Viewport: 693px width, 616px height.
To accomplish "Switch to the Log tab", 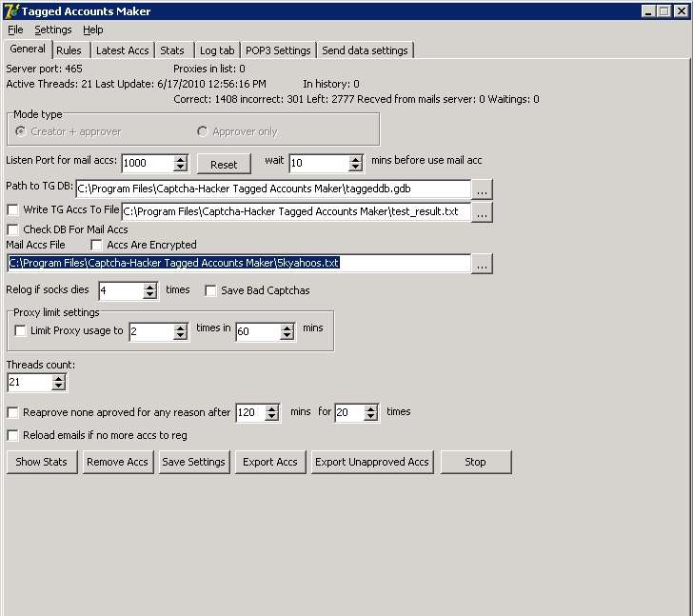I will tap(217, 50).
